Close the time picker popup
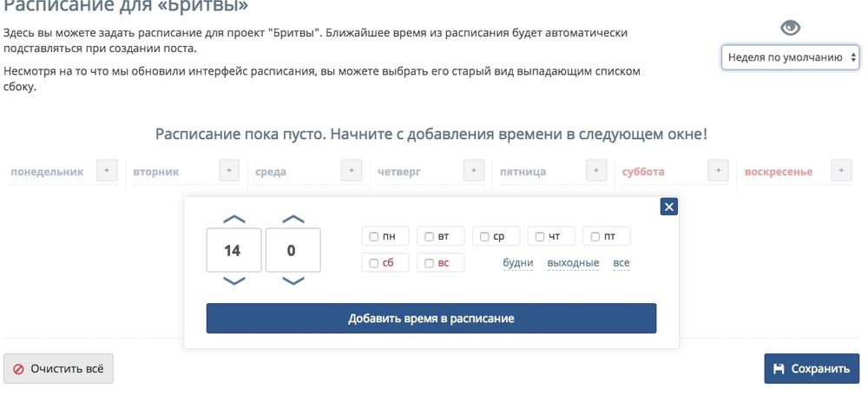Screen dimensions: 868x396 668,207
